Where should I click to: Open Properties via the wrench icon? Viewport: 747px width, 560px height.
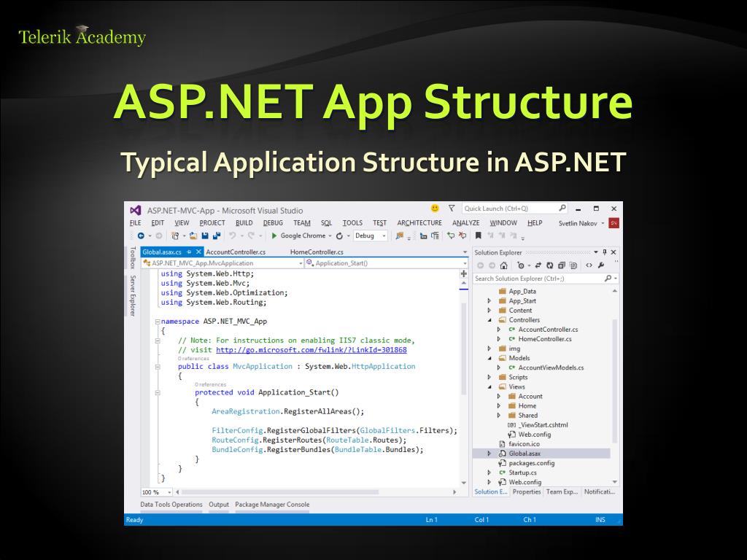point(601,265)
